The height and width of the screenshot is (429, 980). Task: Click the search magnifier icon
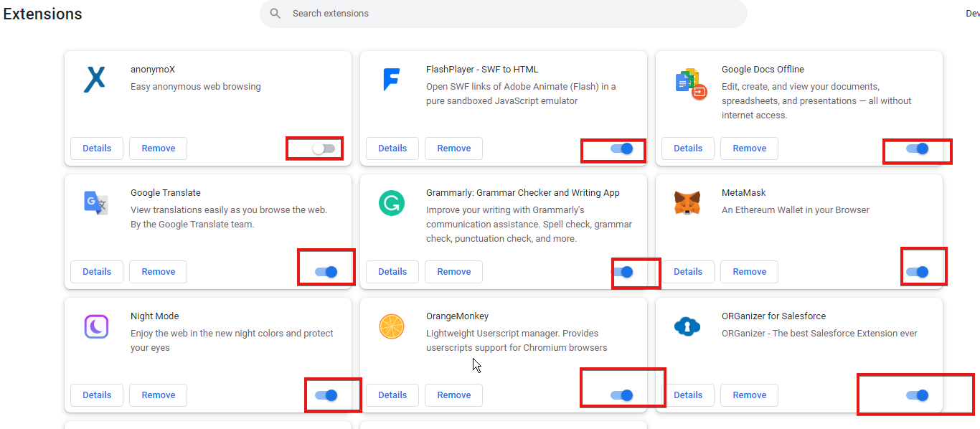pyautogui.click(x=275, y=14)
